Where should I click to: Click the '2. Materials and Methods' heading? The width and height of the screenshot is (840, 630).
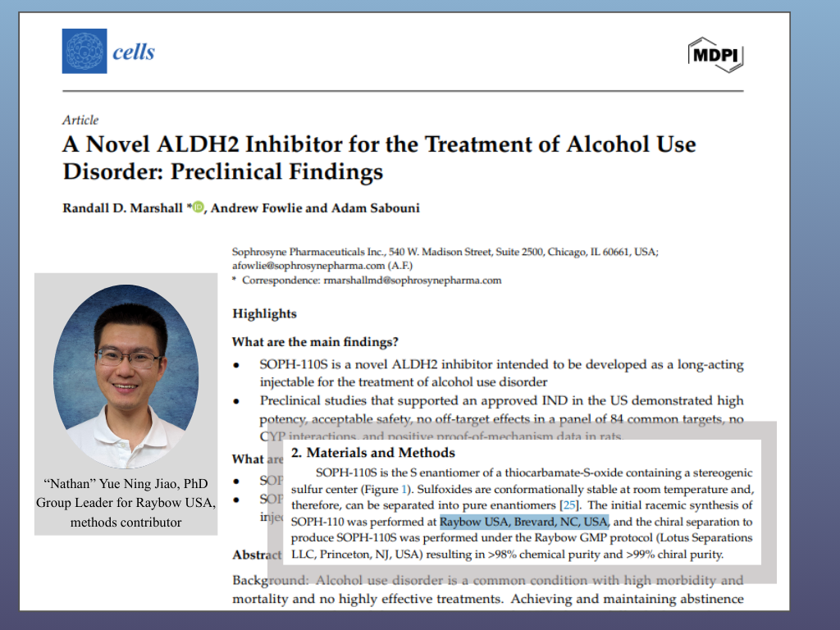[x=372, y=453]
